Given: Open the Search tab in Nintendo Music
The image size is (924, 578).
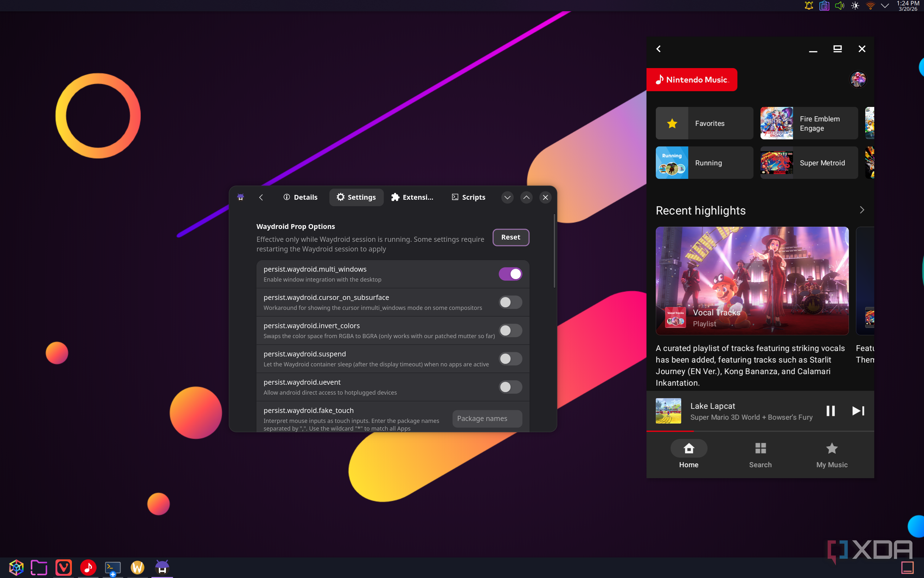Looking at the screenshot, I should (x=760, y=454).
